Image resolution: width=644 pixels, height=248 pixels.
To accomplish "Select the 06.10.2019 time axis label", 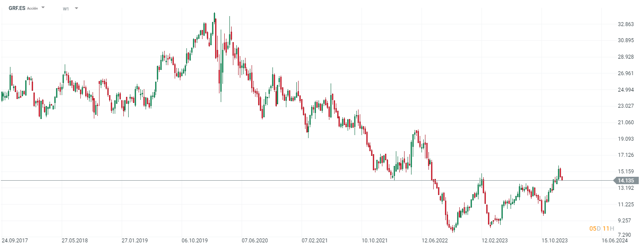I will pos(194,240).
